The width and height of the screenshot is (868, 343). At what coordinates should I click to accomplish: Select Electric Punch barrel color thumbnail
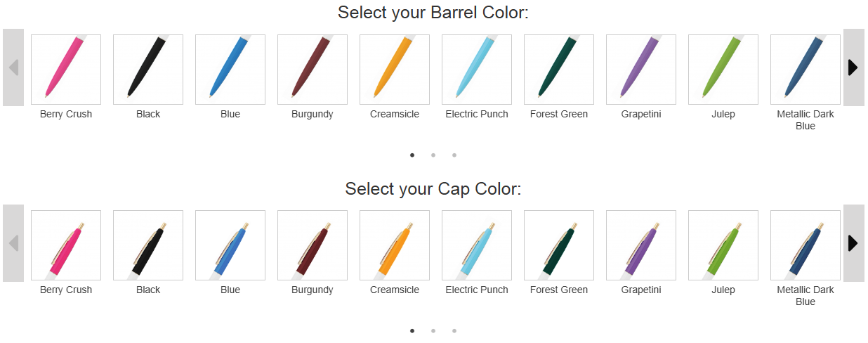tap(477, 70)
